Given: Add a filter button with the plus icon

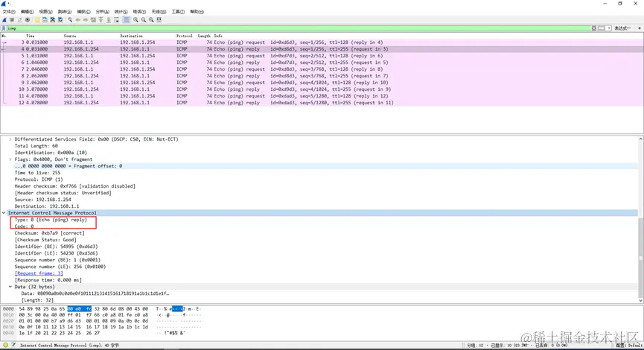Looking at the screenshot, I should 640,28.
